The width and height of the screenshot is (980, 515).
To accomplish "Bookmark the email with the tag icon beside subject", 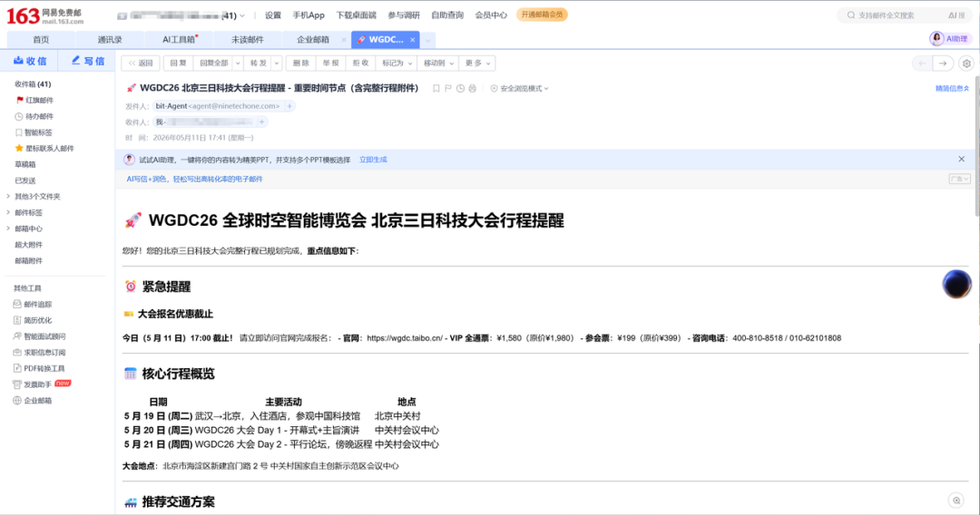I will click(436, 89).
